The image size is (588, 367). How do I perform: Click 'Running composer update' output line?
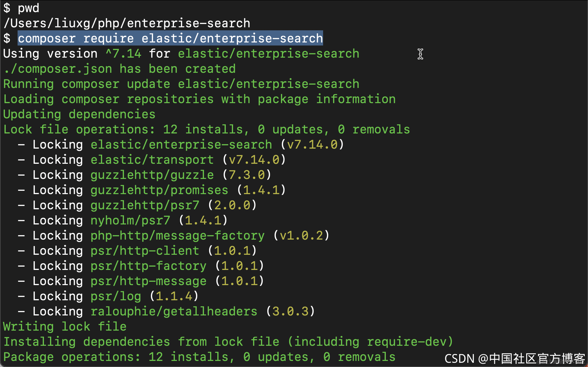pos(181,84)
